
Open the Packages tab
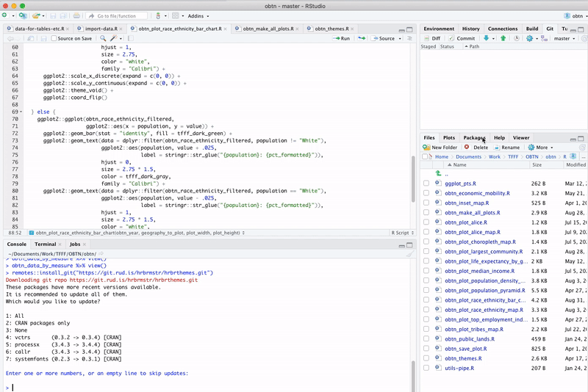[474, 138]
